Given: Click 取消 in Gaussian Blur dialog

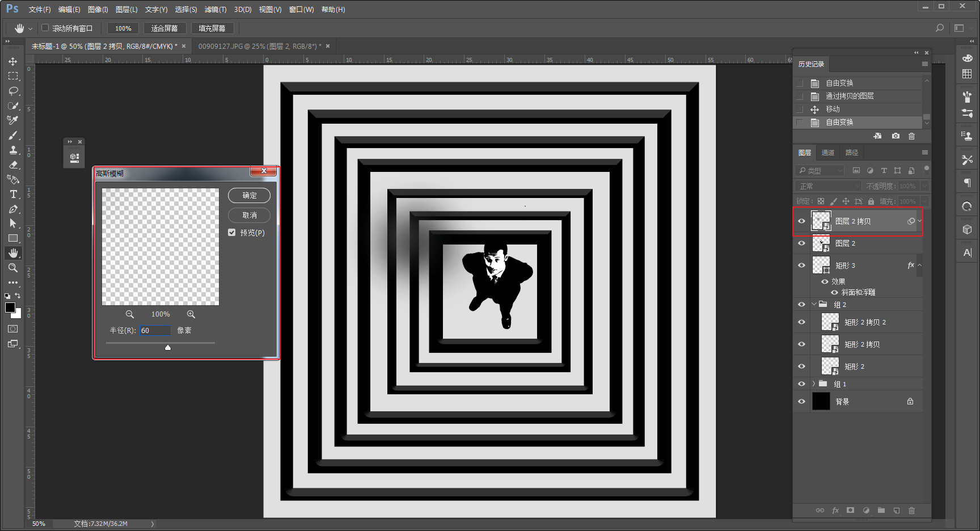Looking at the screenshot, I should point(250,216).
